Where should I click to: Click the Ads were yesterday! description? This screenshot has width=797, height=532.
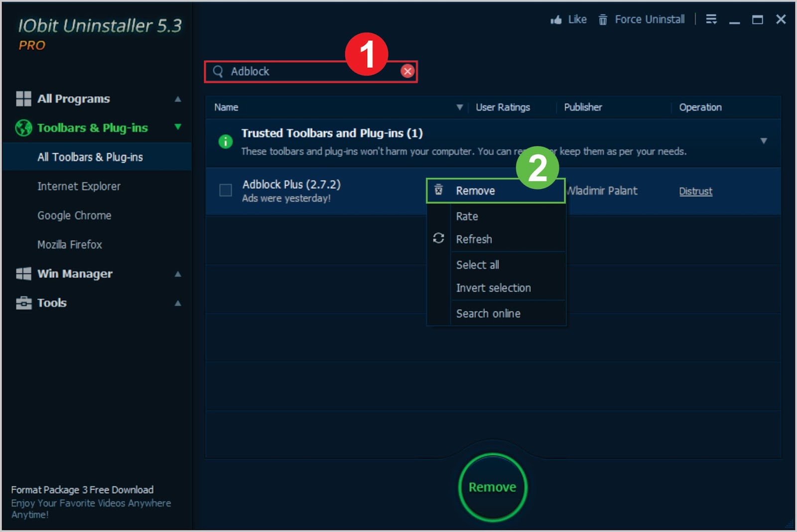(x=286, y=198)
